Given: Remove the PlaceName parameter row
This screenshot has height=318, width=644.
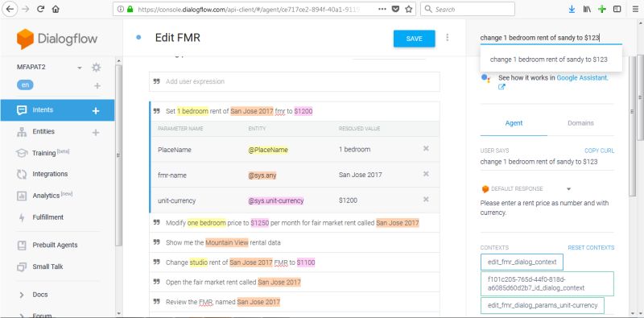Looking at the screenshot, I should (x=426, y=149).
